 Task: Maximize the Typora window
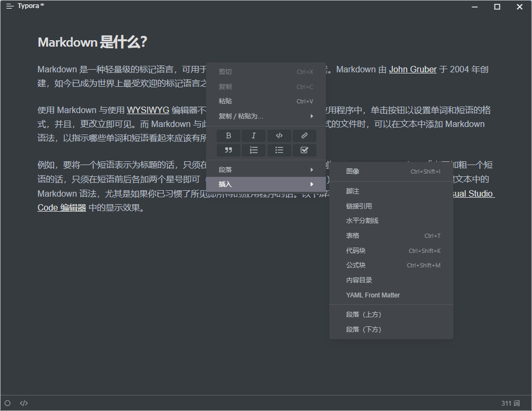[497, 7]
